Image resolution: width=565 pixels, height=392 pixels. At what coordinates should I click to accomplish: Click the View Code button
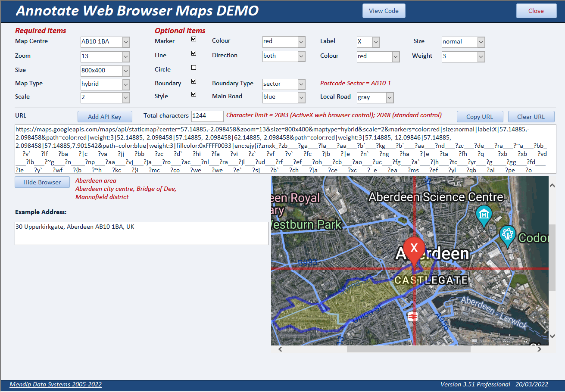(x=384, y=11)
